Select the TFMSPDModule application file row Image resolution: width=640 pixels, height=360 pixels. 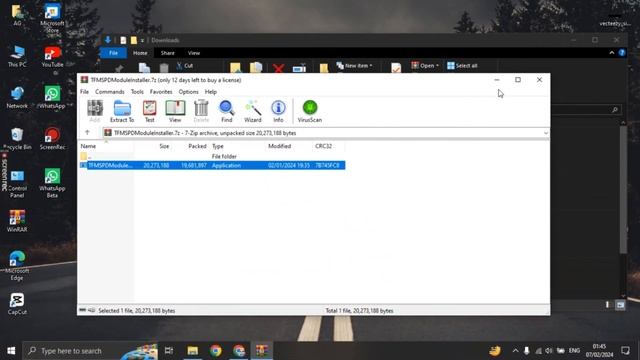(x=212, y=165)
